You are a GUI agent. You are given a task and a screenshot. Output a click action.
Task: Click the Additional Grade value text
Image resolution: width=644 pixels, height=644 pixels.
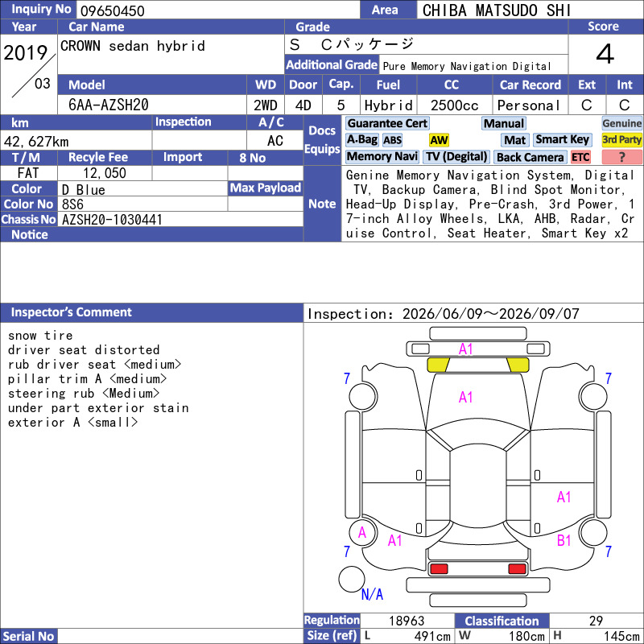(467, 66)
